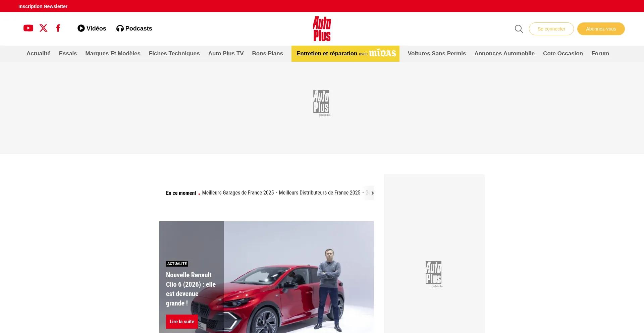Open Meilleurs Distributeurs de France 2025 link
This screenshot has width=644, height=333.
(x=320, y=193)
